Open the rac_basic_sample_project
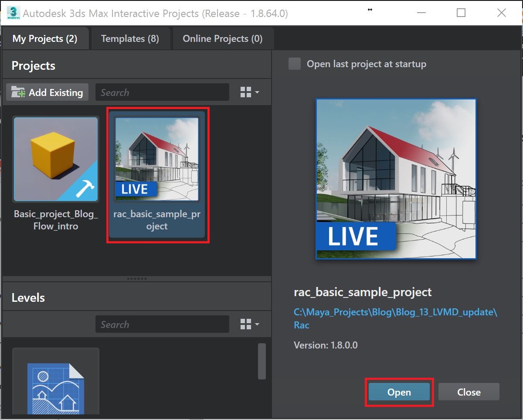This screenshot has height=420, width=523. tap(398, 392)
